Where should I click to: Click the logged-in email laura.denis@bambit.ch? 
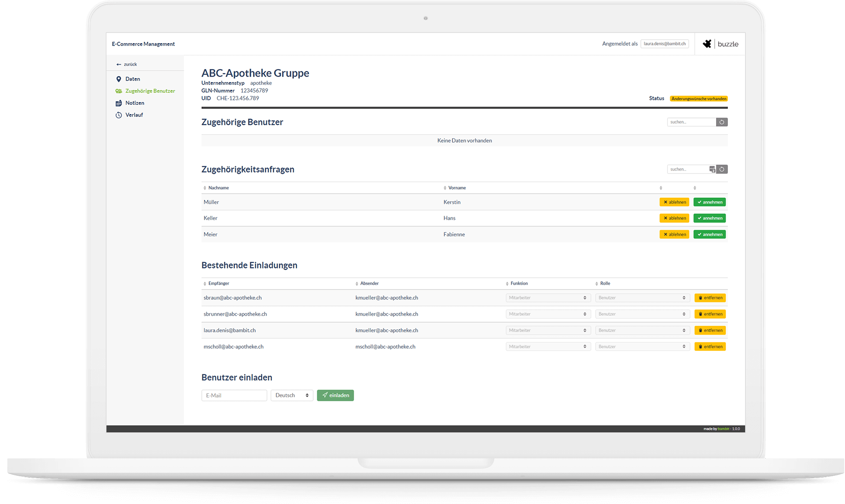pos(665,44)
